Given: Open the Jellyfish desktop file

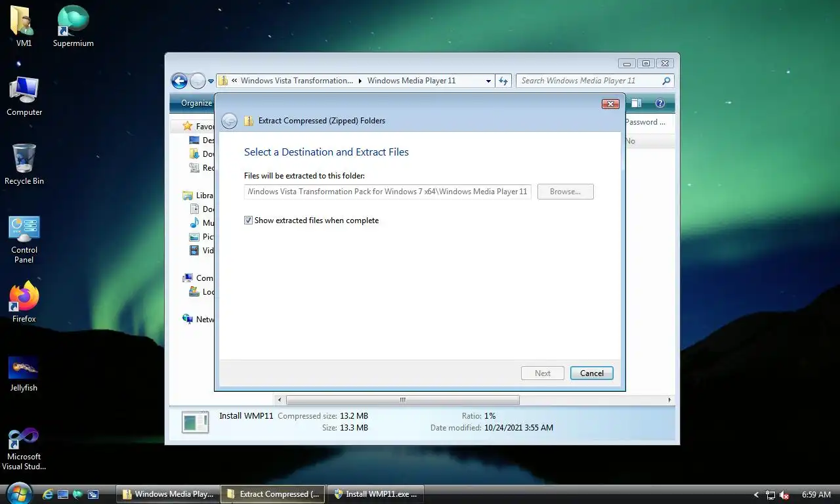Looking at the screenshot, I should [x=24, y=374].
